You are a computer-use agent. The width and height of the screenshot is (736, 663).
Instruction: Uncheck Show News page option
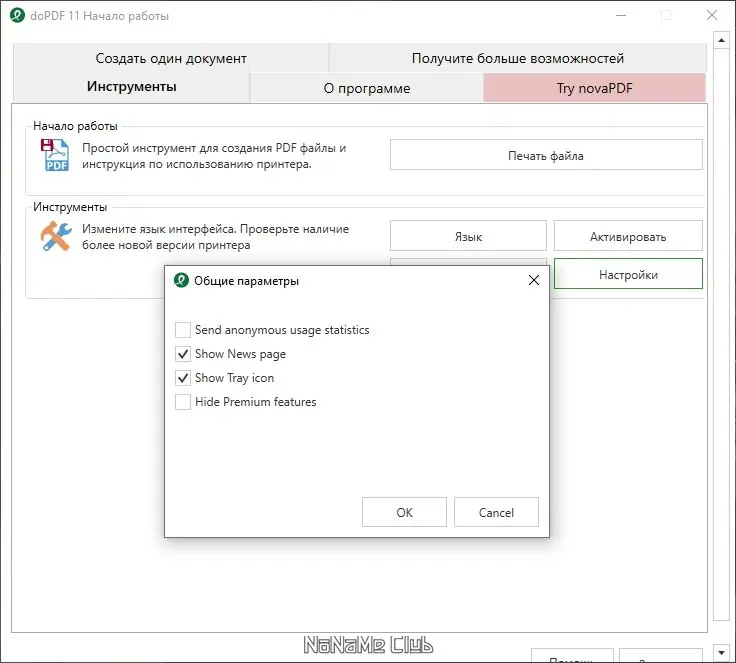183,354
